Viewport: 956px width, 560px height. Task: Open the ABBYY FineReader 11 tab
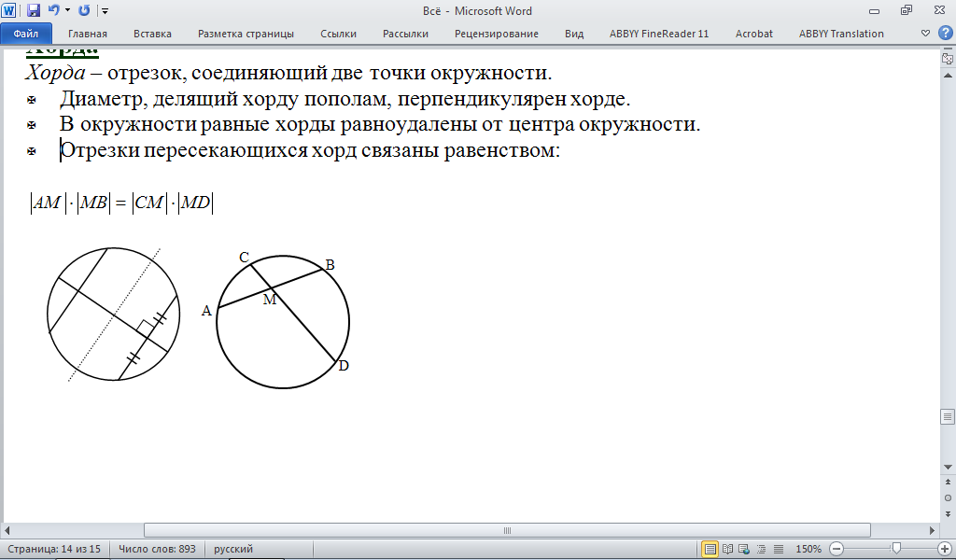point(659,34)
